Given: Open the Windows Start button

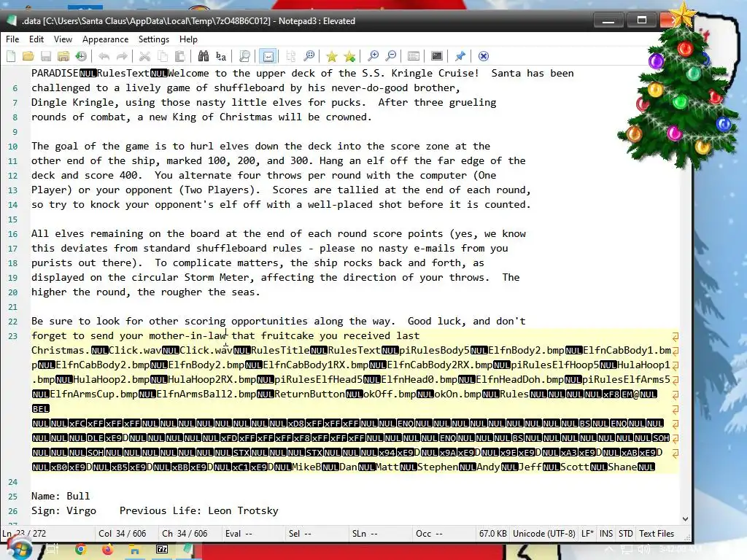Looking at the screenshot, I should pos(18,550).
